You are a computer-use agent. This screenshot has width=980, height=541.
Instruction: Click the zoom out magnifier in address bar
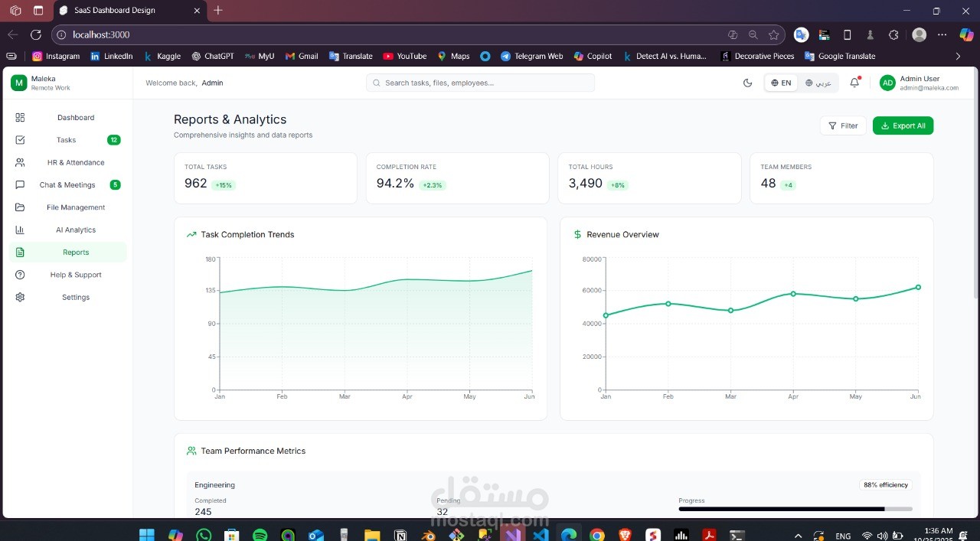753,34
